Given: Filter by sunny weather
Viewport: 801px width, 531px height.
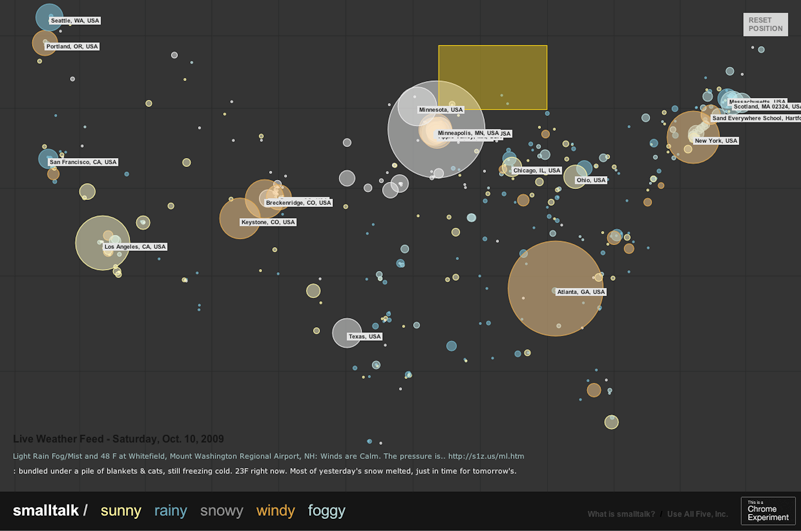Looking at the screenshot, I should tap(121, 511).
